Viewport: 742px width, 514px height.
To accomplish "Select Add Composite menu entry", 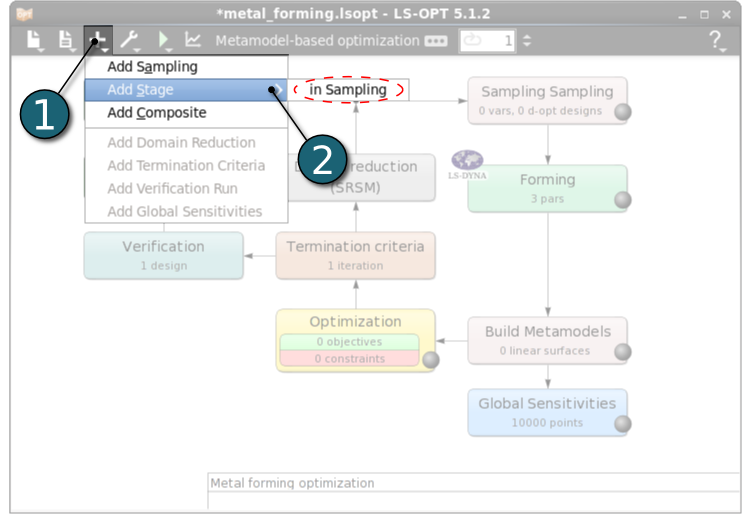I will click(186, 113).
